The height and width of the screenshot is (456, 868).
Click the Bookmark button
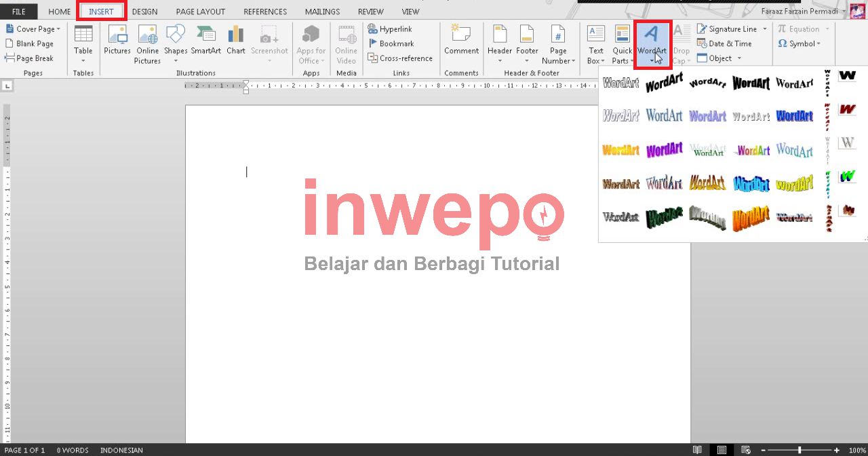point(391,43)
